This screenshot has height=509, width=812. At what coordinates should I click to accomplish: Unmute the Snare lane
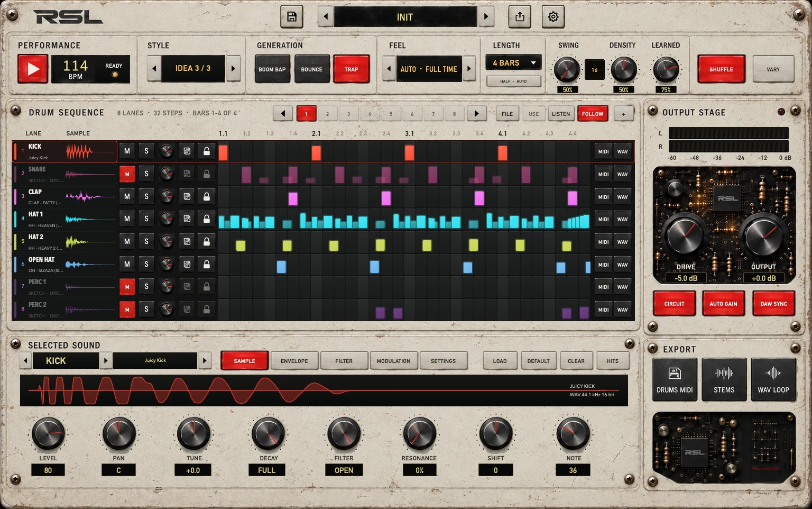pos(127,174)
